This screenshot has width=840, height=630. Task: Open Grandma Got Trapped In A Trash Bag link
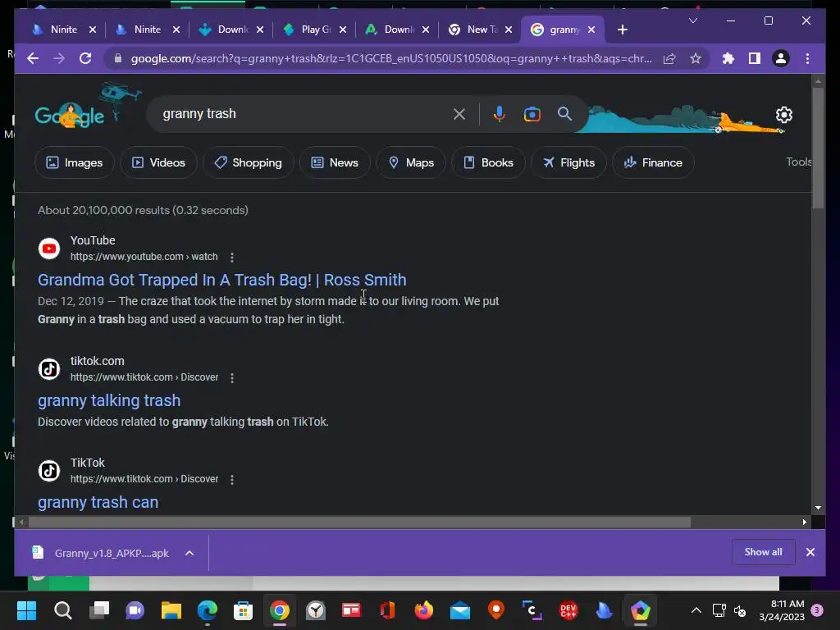(x=221, y=280)
